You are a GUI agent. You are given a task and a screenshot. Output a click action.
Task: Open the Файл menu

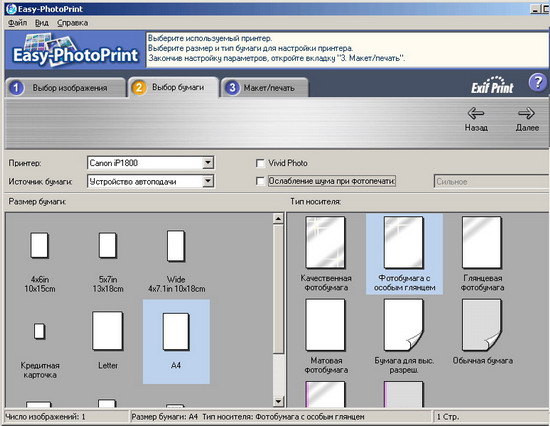click(17, 23)
